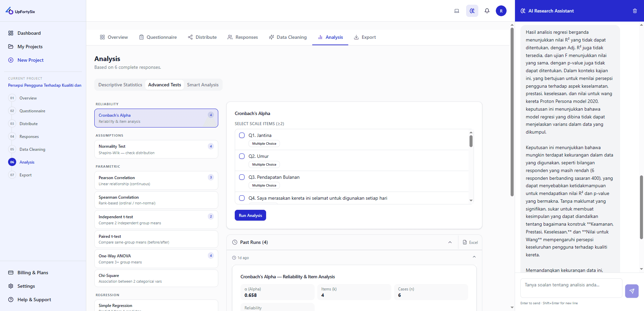Focus the Tanya soalan input field
The width and height of the screenshot is (644, 311).
click(571, 288)
